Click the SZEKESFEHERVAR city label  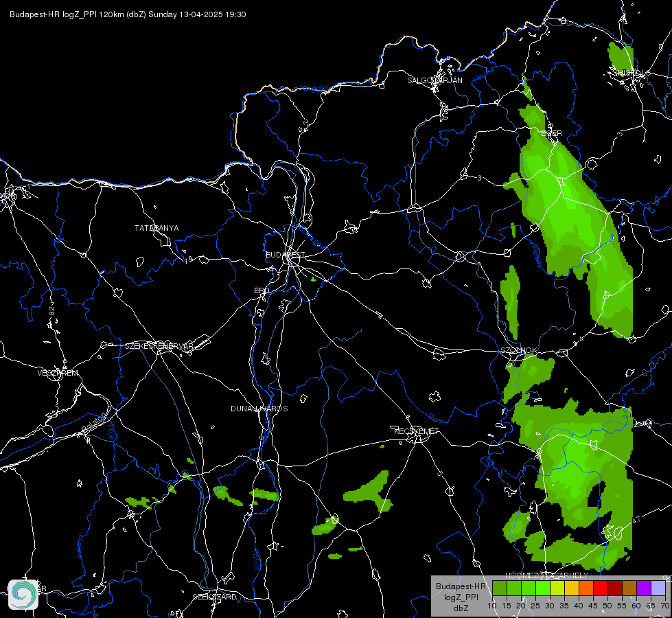pyautogui.click(x=159, y=346)
